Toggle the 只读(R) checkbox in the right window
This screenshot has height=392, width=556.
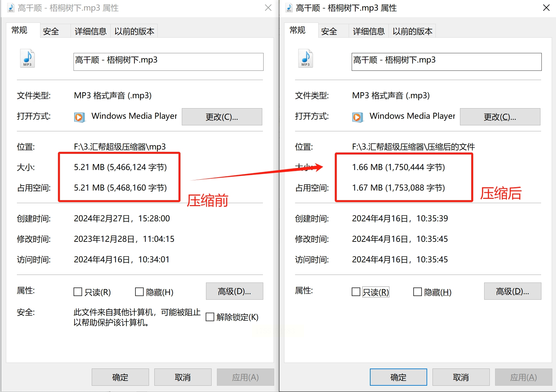(x=356, y=292)
